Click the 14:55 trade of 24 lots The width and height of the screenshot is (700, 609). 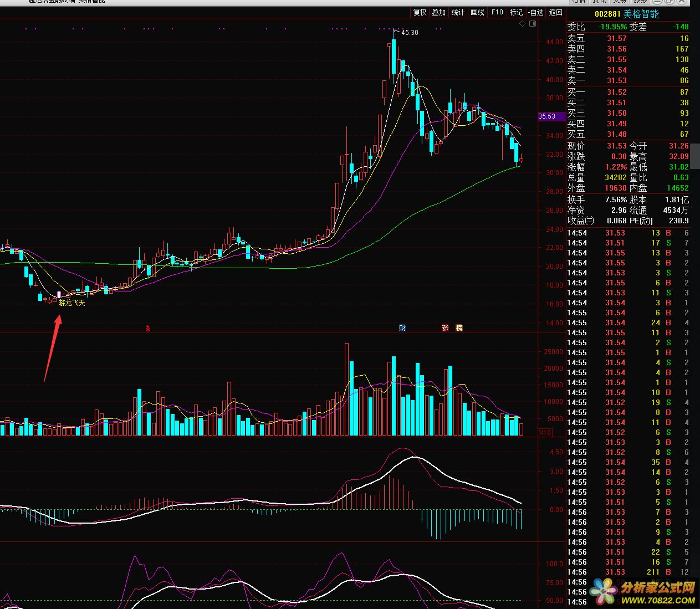click(x=628, y=323)
